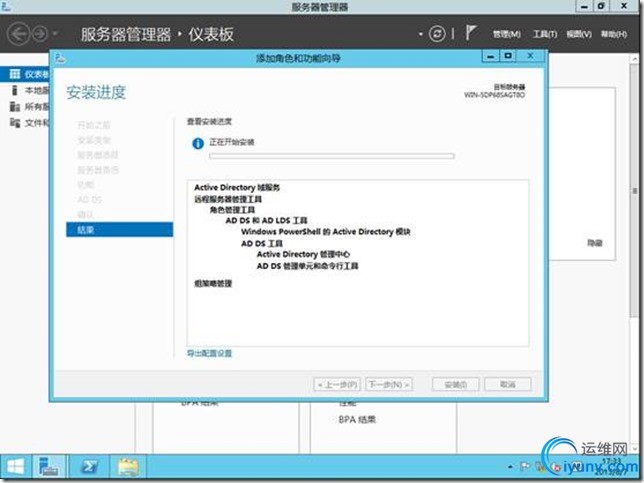Refresh the Server Manager dashboard
The height and width of the screenshot is (483, 644).
click(x=437, y=34)
